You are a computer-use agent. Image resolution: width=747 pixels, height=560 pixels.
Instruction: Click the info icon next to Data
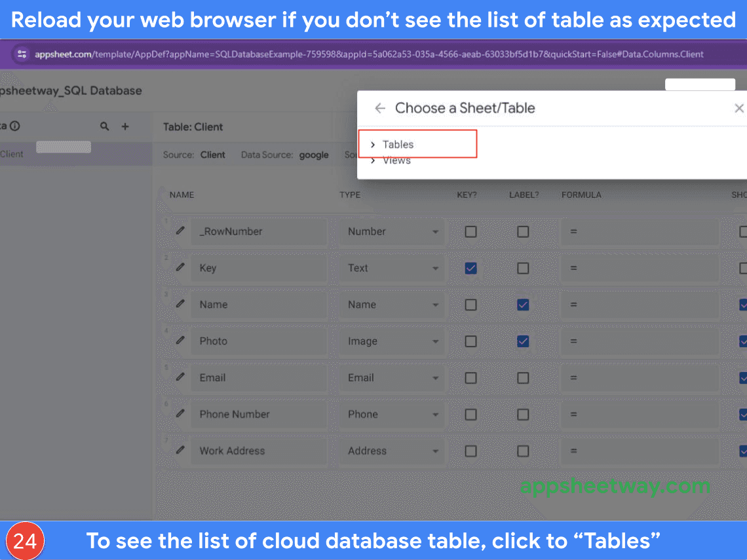coord(15,126)
